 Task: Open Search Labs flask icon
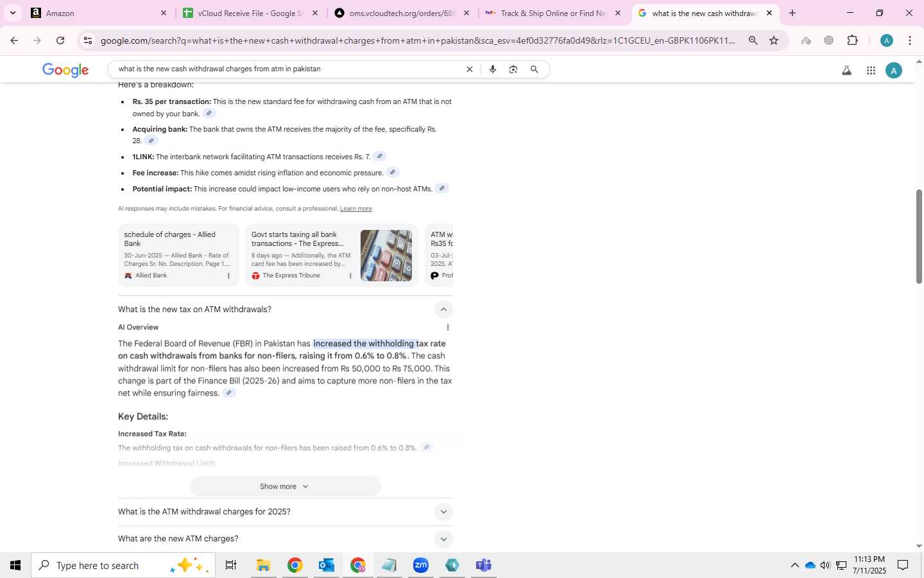tap(846, 71)
